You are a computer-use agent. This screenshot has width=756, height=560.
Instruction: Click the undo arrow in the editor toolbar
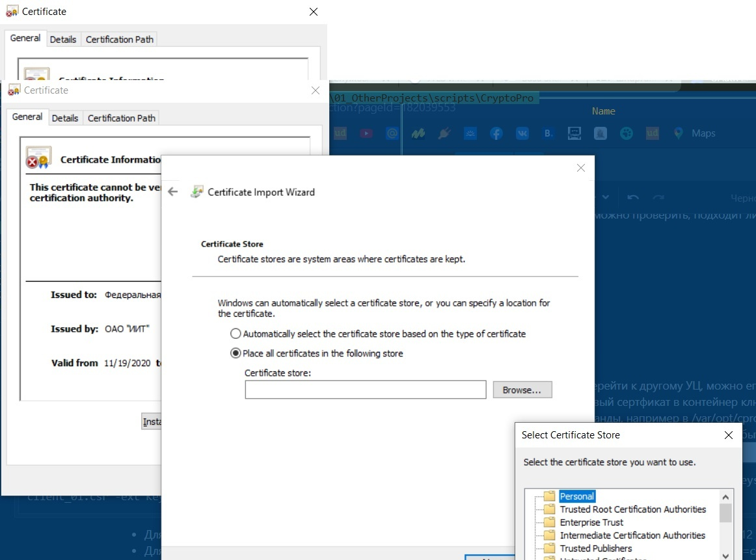(633, 197)
